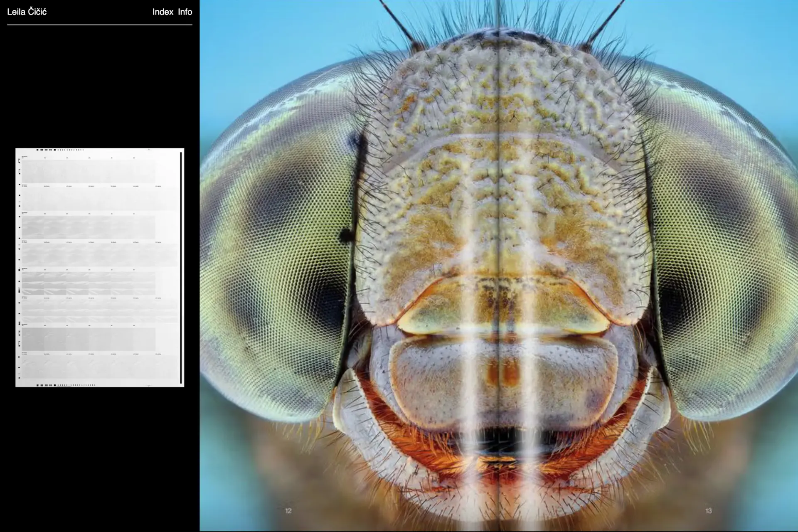
Task: Click the top registration marks on proof sheet
Action: point(60,150)
